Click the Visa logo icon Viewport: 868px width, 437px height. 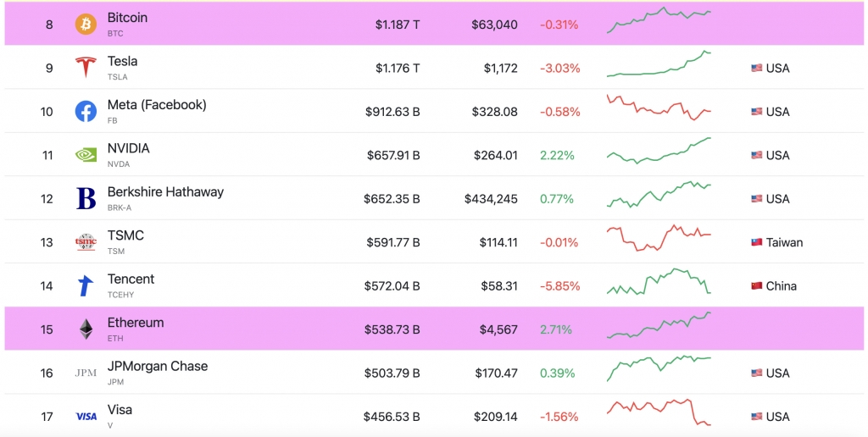point(86,417)
